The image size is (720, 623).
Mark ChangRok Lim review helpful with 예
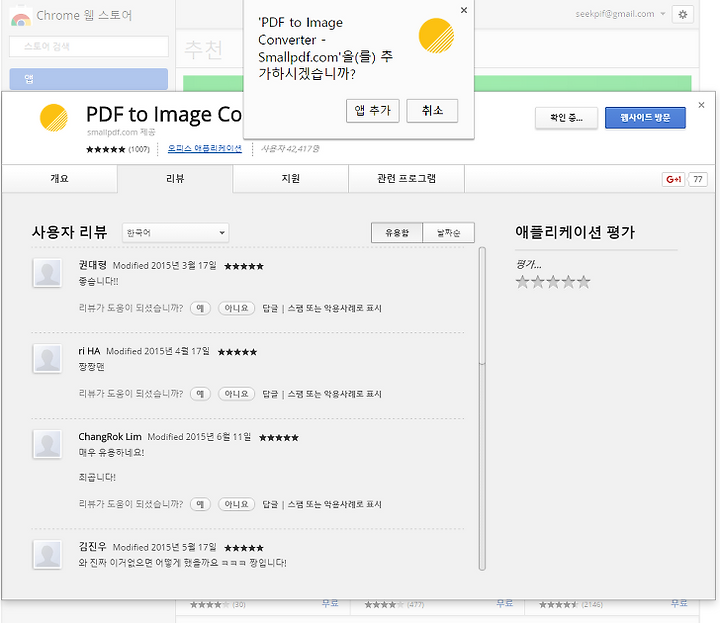click(200, 504)
